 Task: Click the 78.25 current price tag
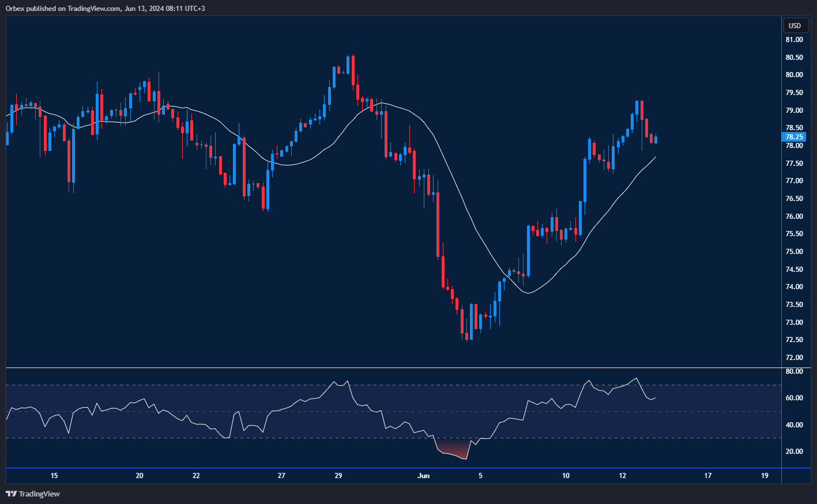(x=794, y=137)
